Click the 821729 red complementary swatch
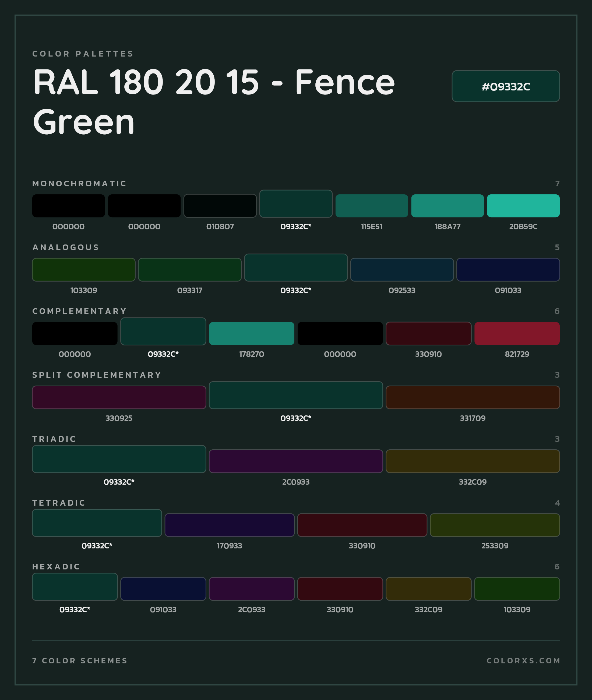Viewport: 592px width, 700px height. 517,333
